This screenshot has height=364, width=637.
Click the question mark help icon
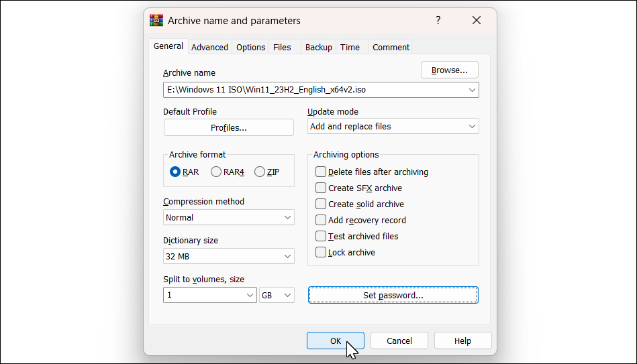[438, 21]
